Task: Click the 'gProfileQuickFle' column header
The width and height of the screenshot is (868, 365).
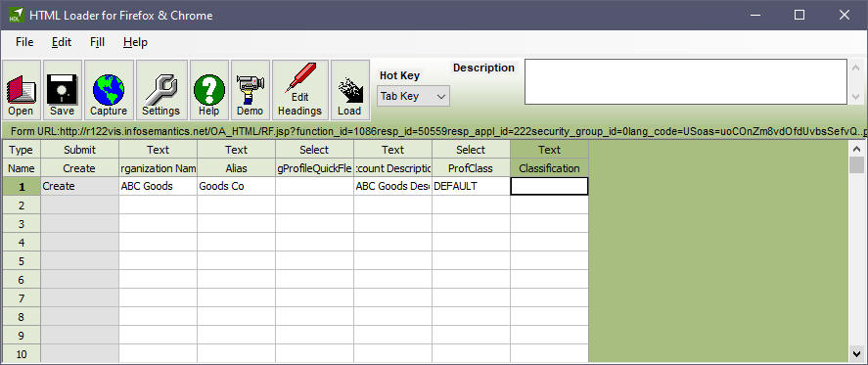Action: [x=314, y=168]
